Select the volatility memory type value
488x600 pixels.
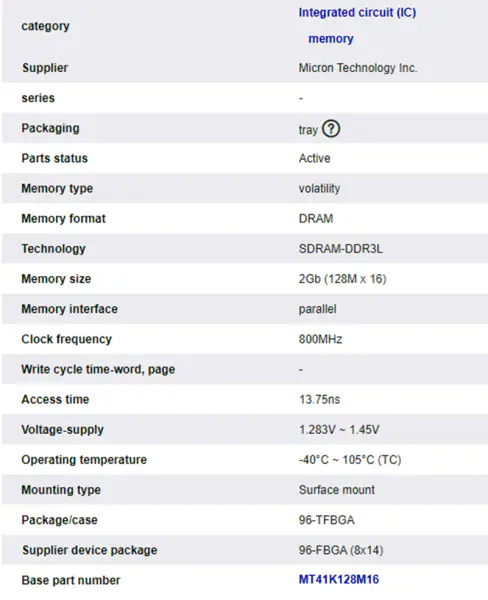(320, 189)
